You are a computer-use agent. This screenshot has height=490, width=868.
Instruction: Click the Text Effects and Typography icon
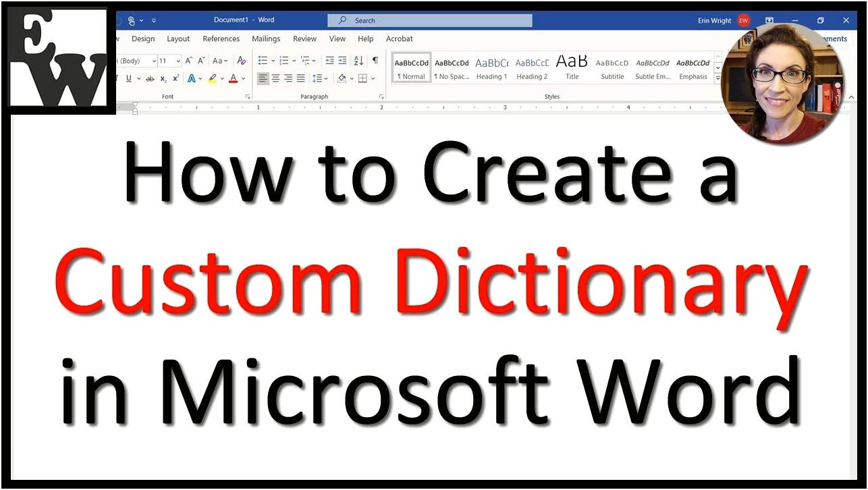point(192,79)
